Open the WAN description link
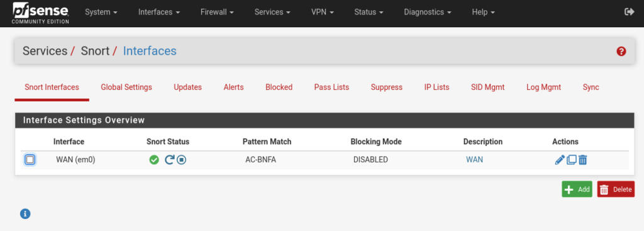644x231 pixels. [474, 159]
